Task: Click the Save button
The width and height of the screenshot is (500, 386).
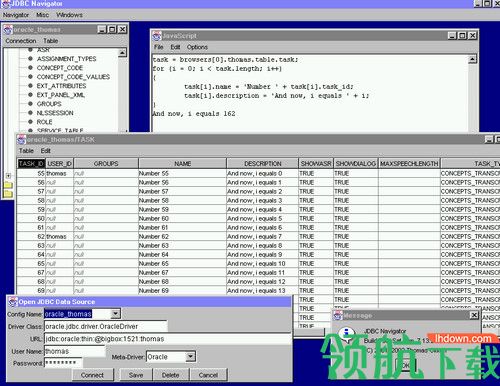Action: 136,375
